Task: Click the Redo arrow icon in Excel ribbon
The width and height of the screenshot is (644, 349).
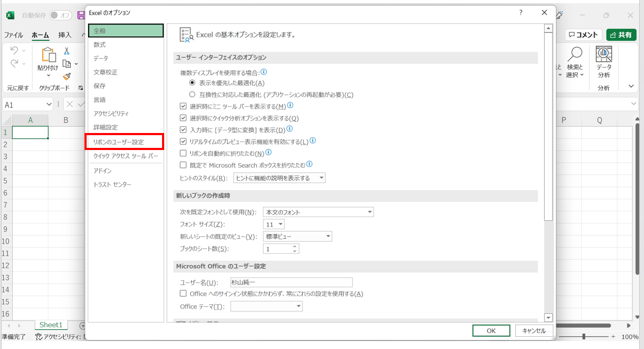Action: [14, 64]
